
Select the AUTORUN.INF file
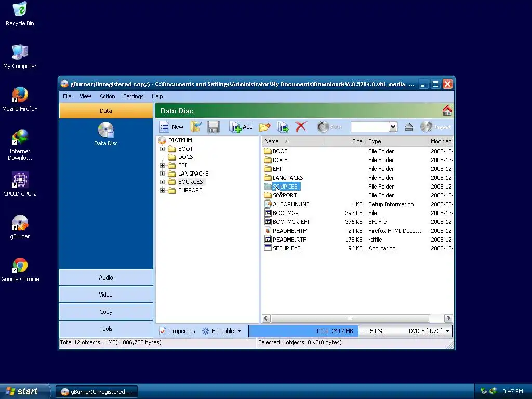click(x=291, y=204)
